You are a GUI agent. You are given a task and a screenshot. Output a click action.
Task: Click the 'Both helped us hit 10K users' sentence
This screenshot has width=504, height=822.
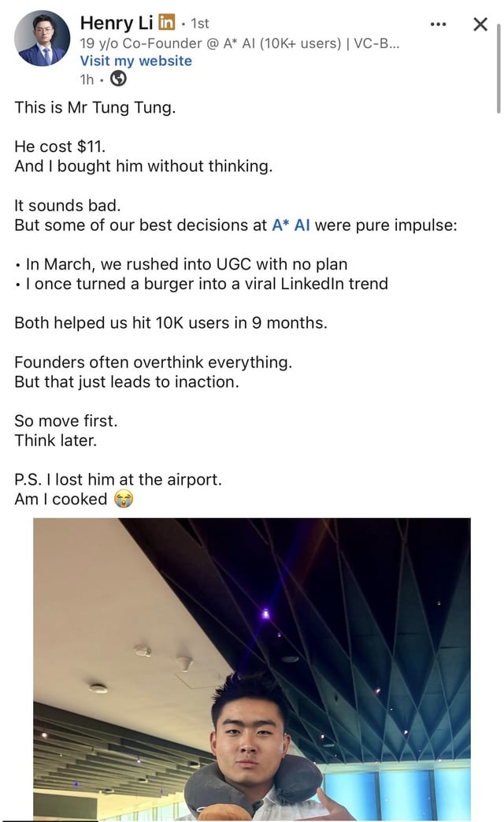tap(171, 322)
